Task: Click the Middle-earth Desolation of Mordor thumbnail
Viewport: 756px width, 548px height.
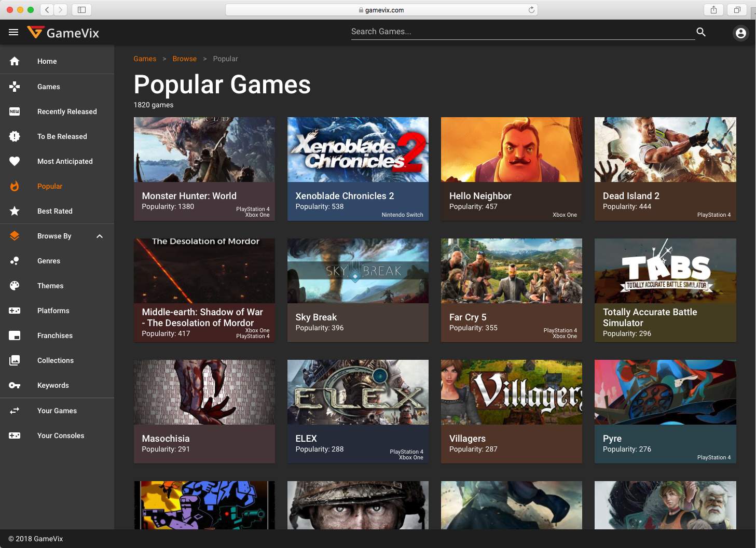Action: 204,271
